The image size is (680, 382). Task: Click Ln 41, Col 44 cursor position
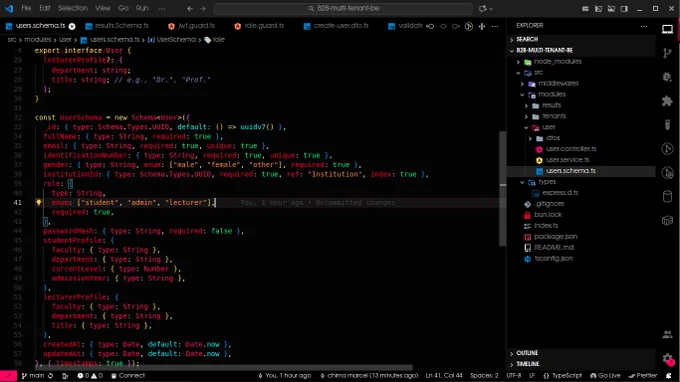[444, 375]
